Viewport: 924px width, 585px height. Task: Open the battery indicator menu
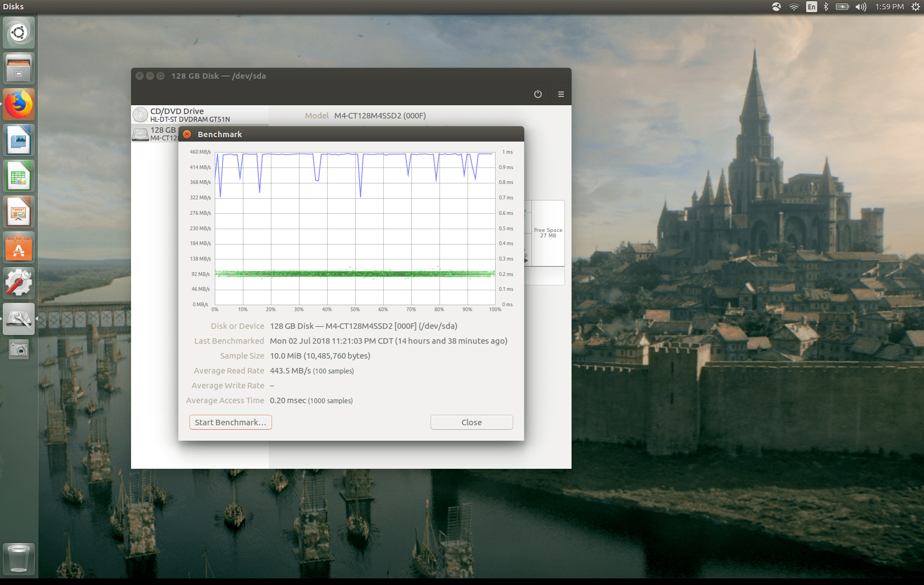[843, 7]
